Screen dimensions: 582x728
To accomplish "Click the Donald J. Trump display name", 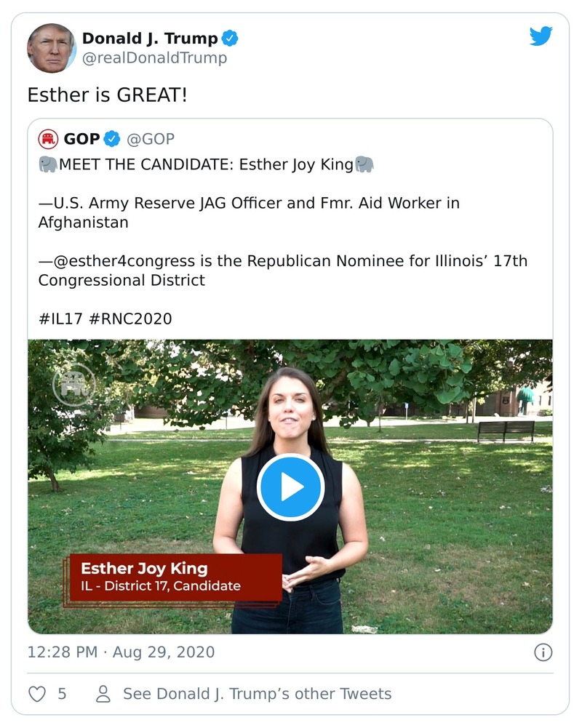I will pyautogui.click(x=149, y=38).
